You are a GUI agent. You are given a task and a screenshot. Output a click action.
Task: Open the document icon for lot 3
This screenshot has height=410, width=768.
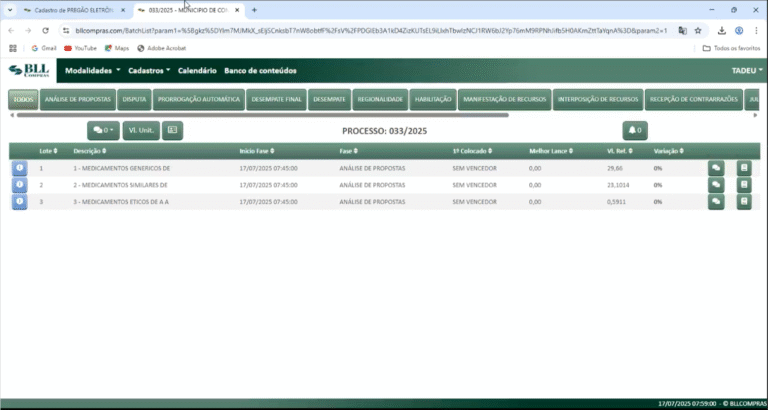coord(743,201)
